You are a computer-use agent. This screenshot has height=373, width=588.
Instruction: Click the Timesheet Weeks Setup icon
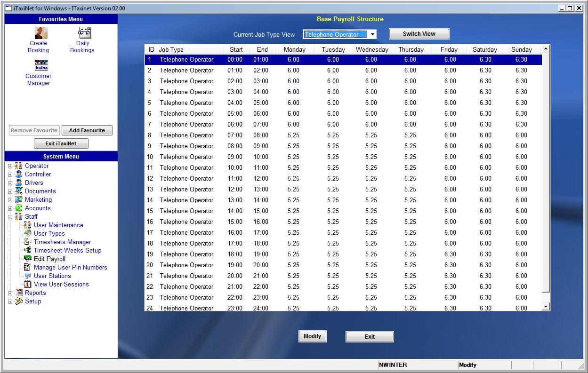pos(27,251)
